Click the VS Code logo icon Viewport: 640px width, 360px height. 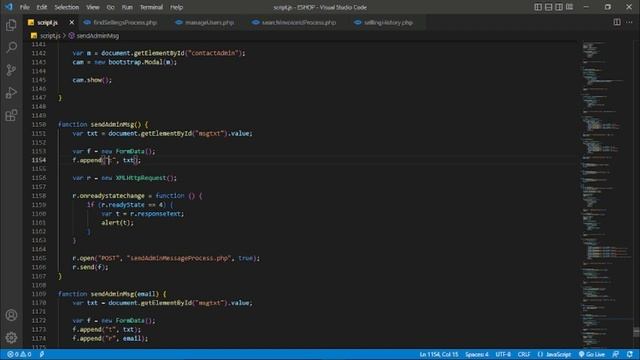click(x=9, y=7)
